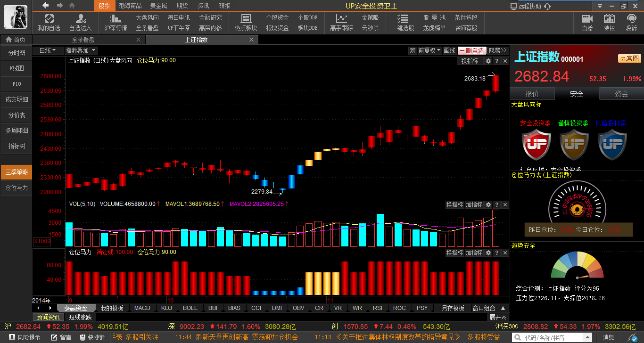Click the gold 谨慎投资季 shield badge
The image size is (644, 343).
(x=574, y=145)
